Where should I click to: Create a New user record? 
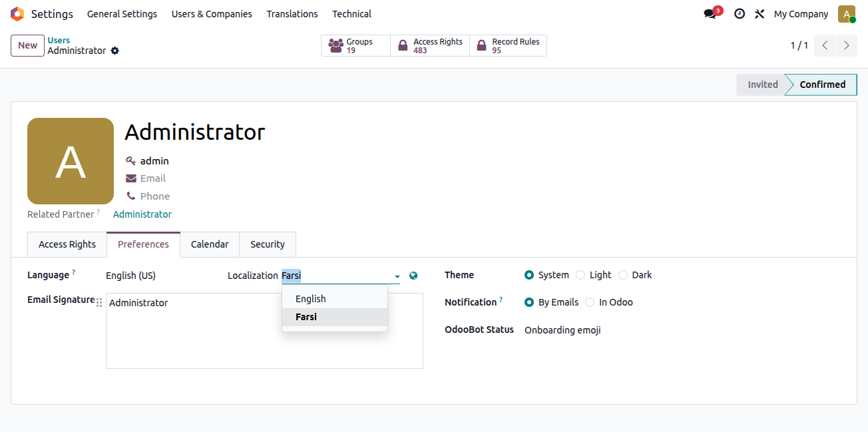[27, 45]
